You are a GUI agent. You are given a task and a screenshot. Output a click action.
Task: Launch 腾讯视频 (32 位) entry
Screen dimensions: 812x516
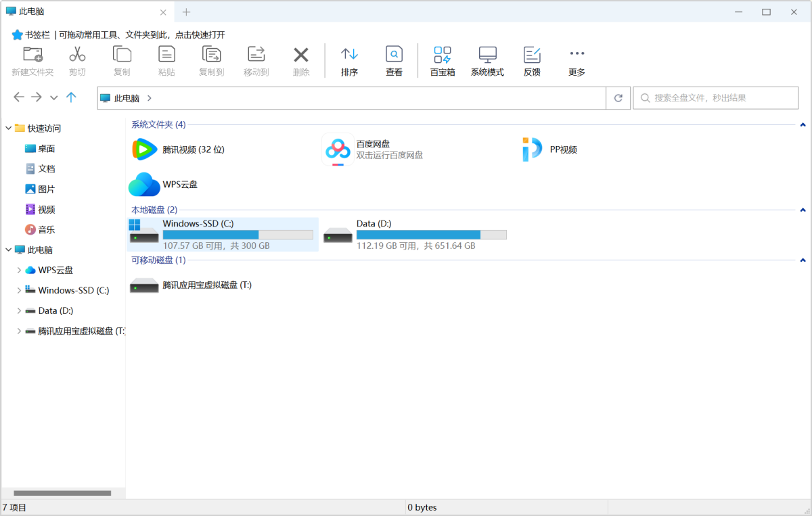coord(193,149)
